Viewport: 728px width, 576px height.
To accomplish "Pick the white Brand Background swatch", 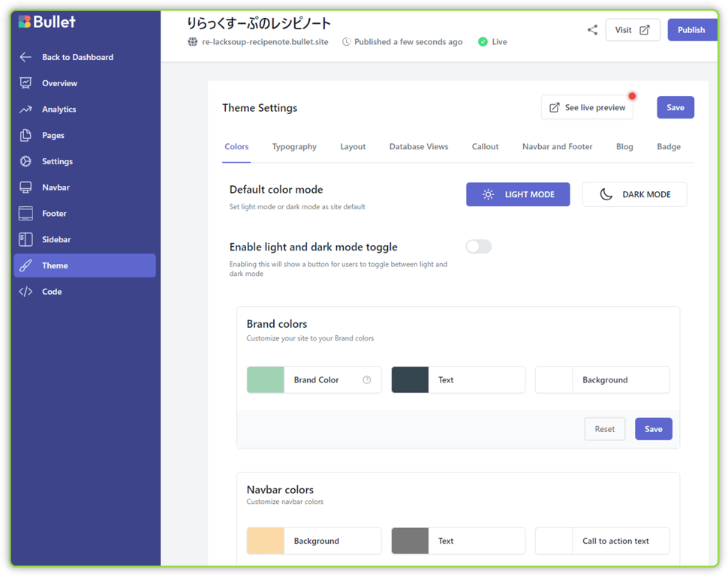I will click(554, 379).
